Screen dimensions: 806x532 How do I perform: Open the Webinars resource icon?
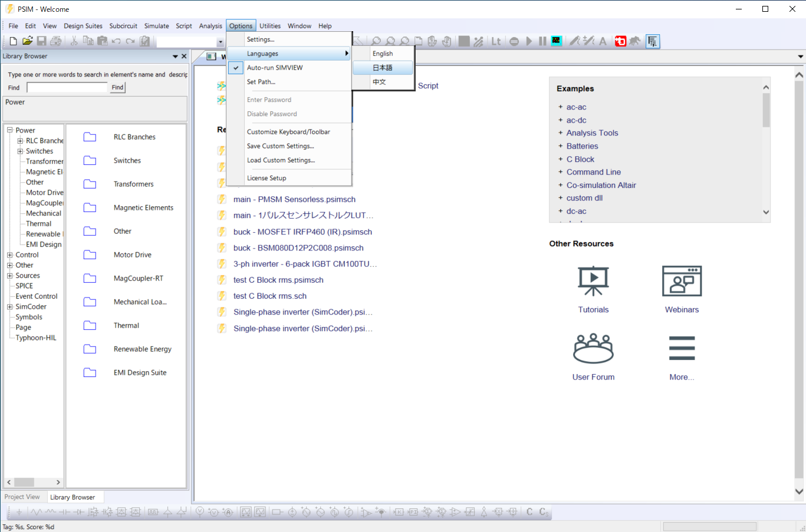pos(682,281)
